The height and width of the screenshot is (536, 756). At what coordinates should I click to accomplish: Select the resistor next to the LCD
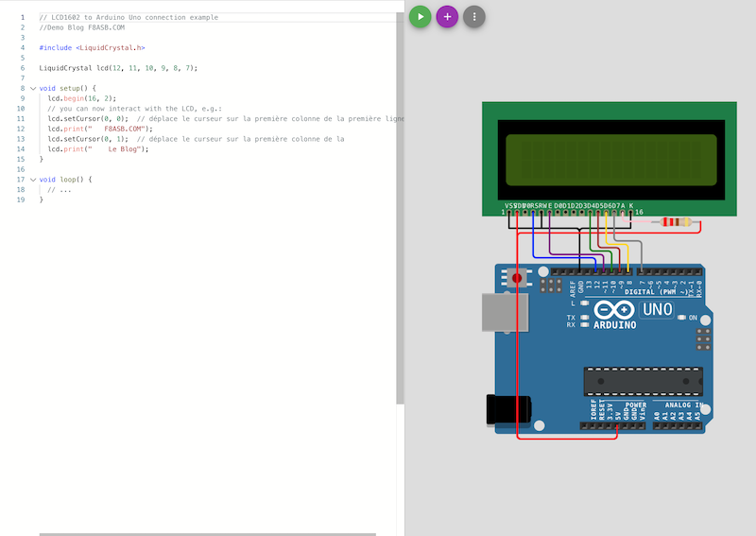tap(676, 222)
